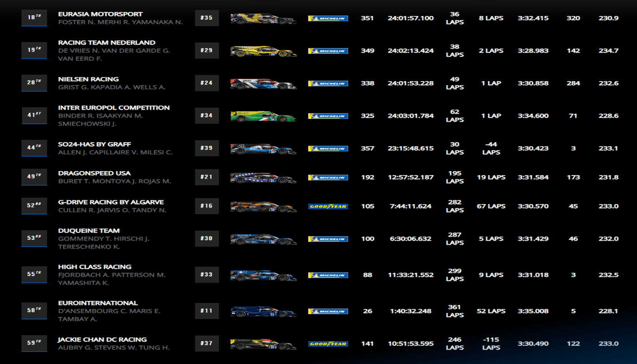Screen dimensions: 637x364
Task: Click the Michelin logo in Eurasia Motorsport row
Action: coord(328,18)
